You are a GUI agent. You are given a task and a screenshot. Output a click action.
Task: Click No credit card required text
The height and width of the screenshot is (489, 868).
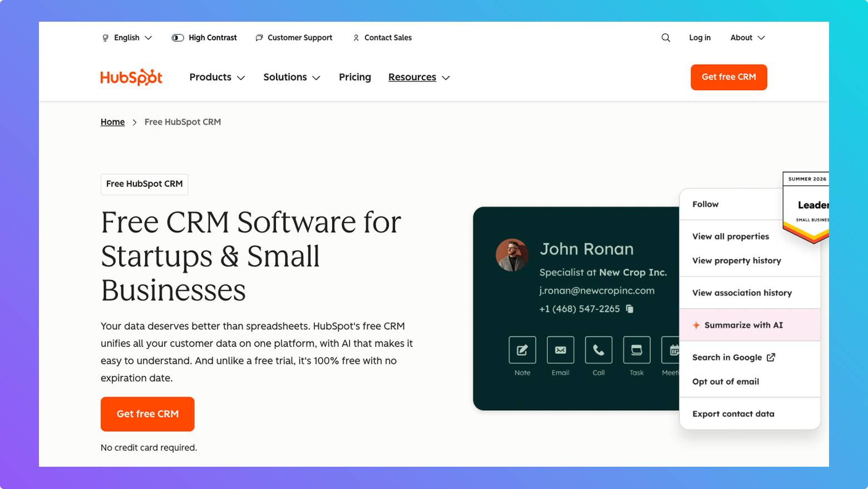click(x=149, y=448)
